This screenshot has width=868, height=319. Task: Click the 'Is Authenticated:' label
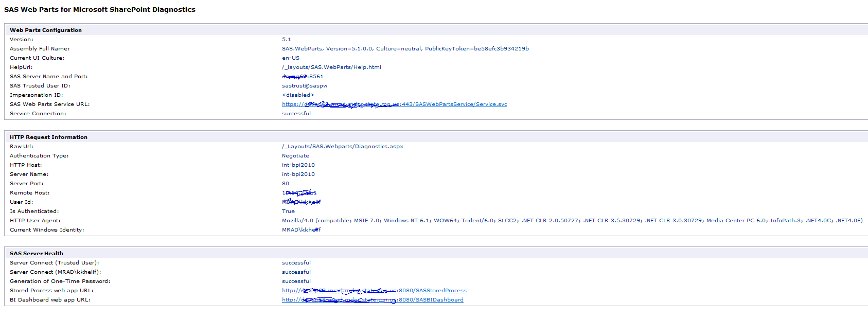[34, 211]
